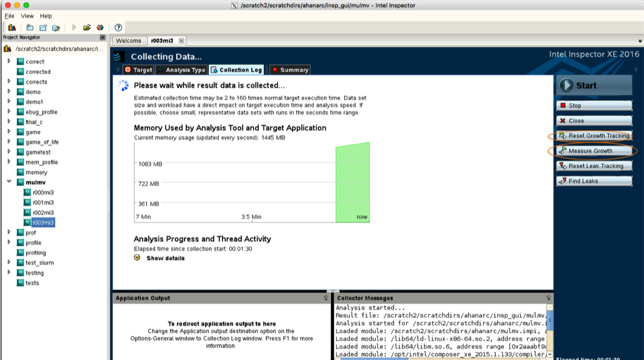Select the r001mi3 result item
The width and height of the screenshot is (644, 360).
41,202
